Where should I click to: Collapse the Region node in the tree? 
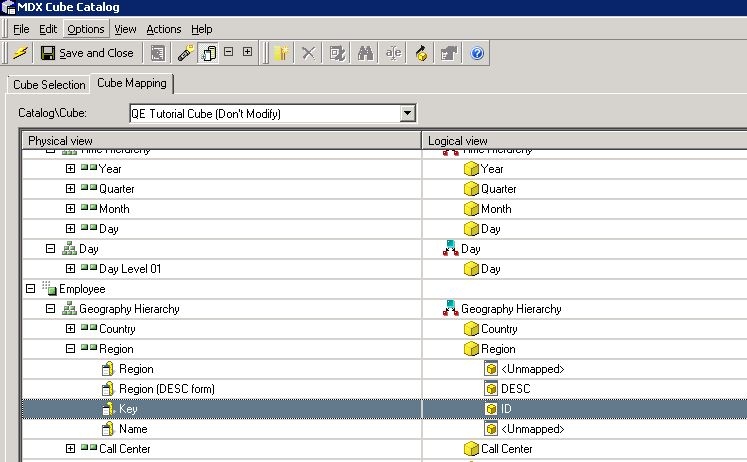click(71, 349)
